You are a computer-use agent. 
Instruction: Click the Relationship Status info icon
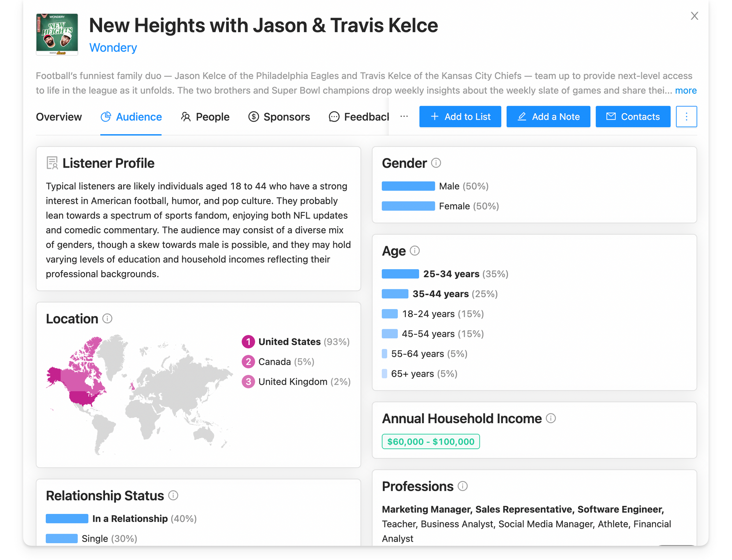click(x=173, y=495)
